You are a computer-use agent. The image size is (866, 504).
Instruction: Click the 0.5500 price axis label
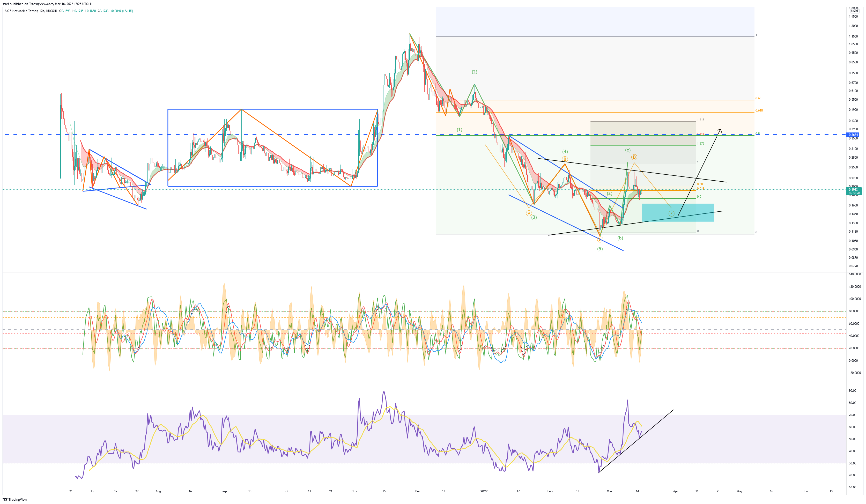[853, 100]
